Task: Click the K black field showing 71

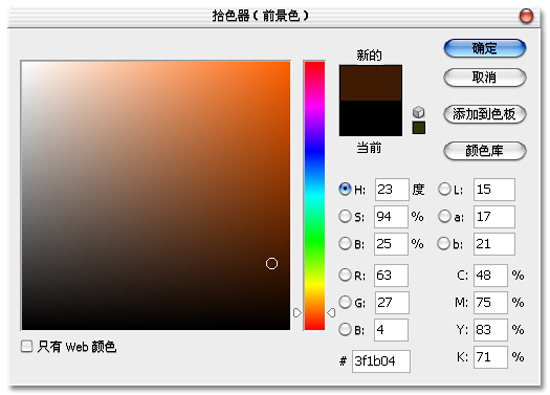Action: [490, 357]
